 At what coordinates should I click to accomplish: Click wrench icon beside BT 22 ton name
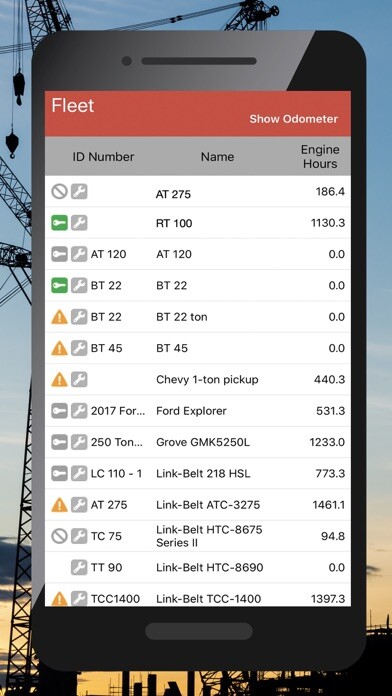(79, 316)
